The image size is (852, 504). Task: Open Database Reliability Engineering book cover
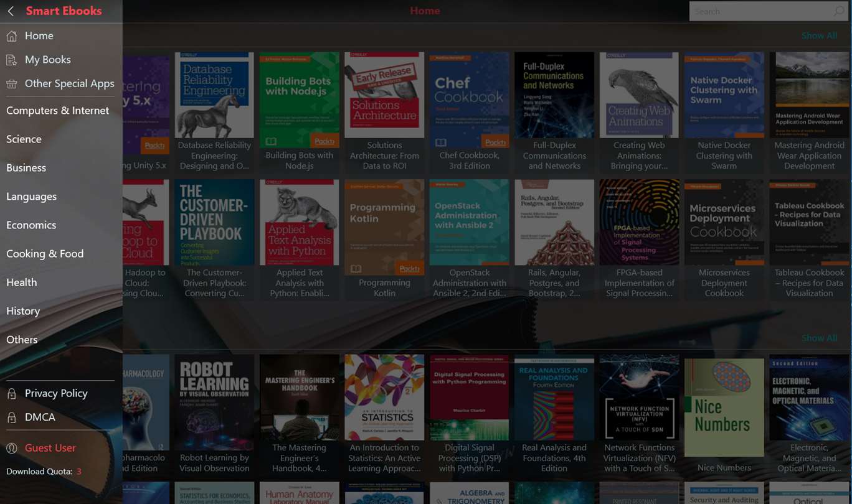[215, 95]
